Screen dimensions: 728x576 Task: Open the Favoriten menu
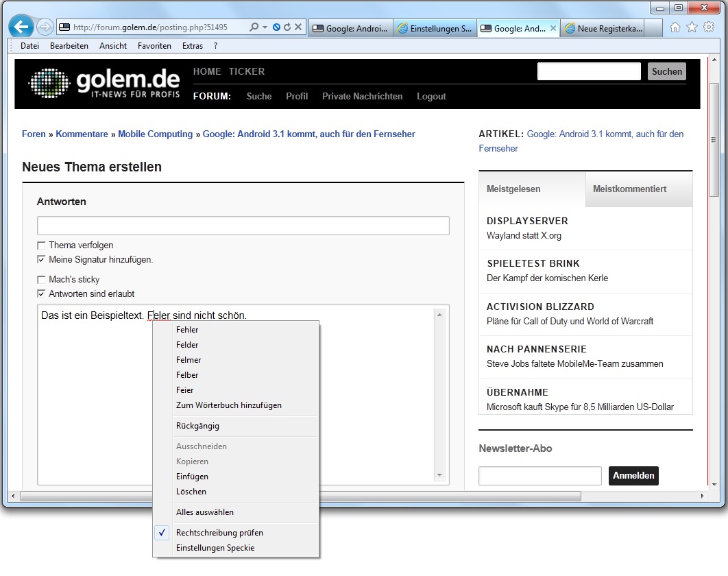(x=154, y=46)
